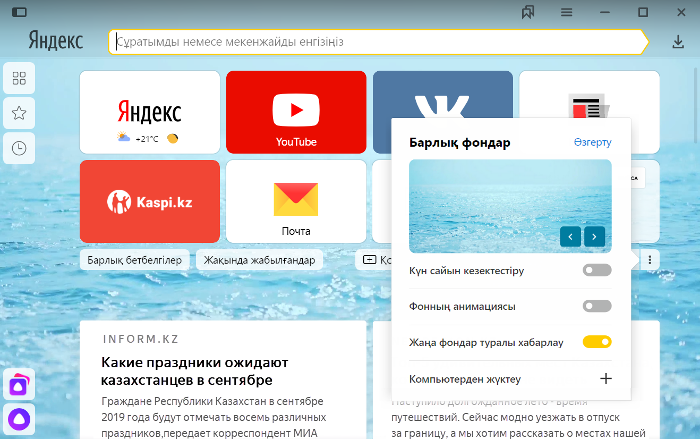Toggle Күн сайын кезектестіру switch
This screenshot has height=439, width=700.
tap(597, 270)
